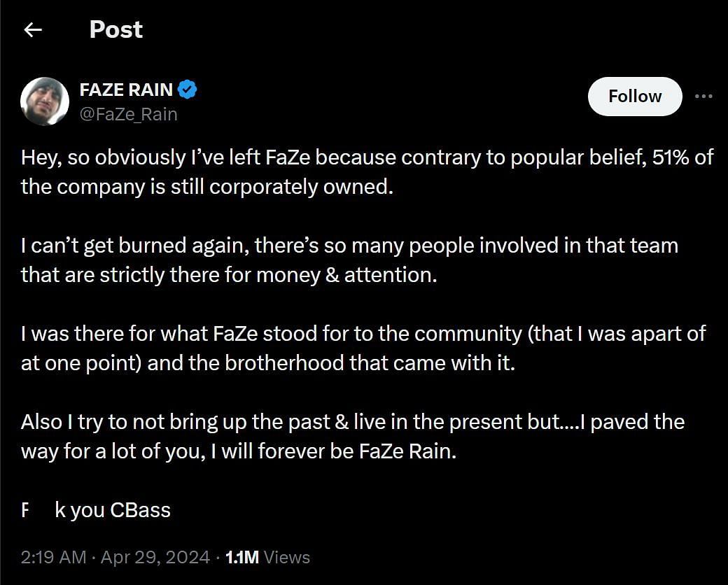Viewport: 728px width, 585px height.
Task: Click the Post page heading
Action: [x=115, y=29]
